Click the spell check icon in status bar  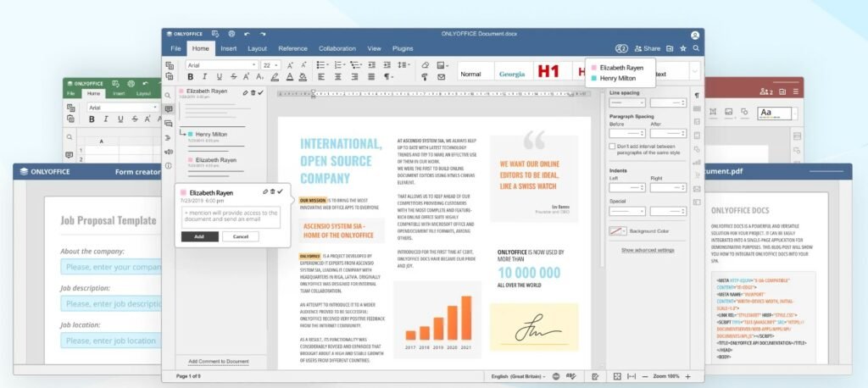570,376
